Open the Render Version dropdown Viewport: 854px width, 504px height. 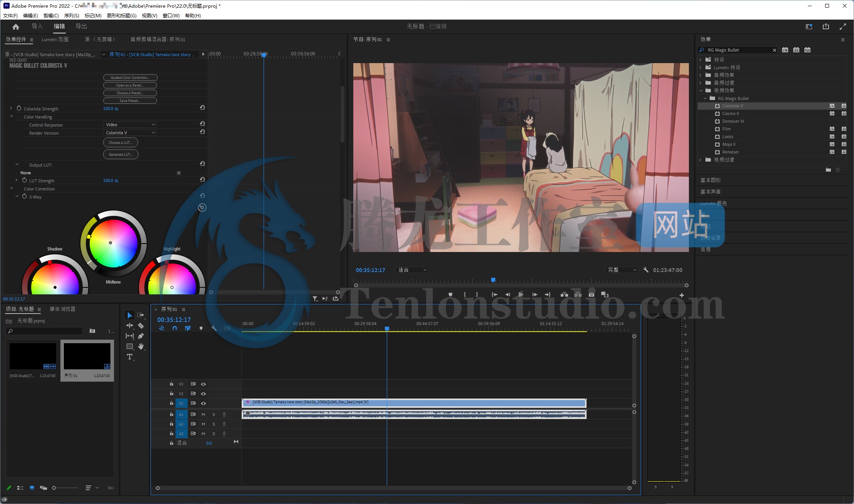[130, 133]
